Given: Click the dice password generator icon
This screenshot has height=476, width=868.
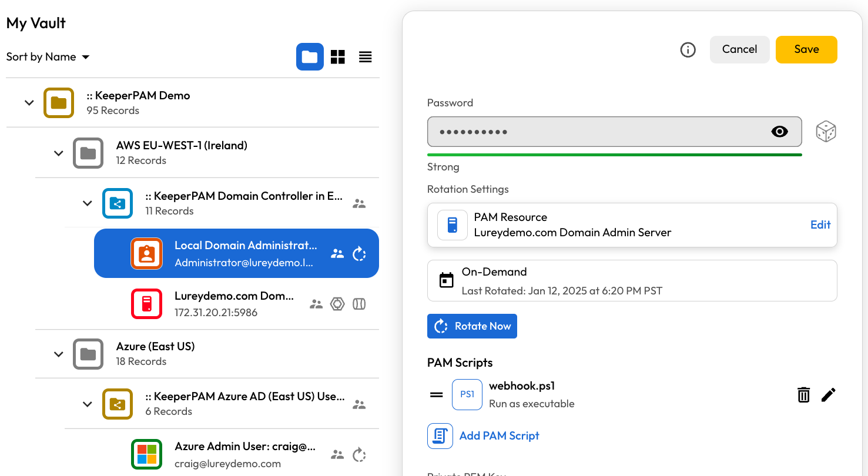Looking at the screenshot, I should tap(826, 132).
